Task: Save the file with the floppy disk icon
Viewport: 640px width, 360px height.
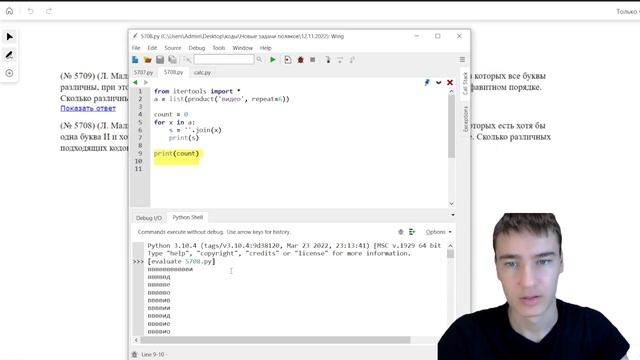Action: point(160,60)
